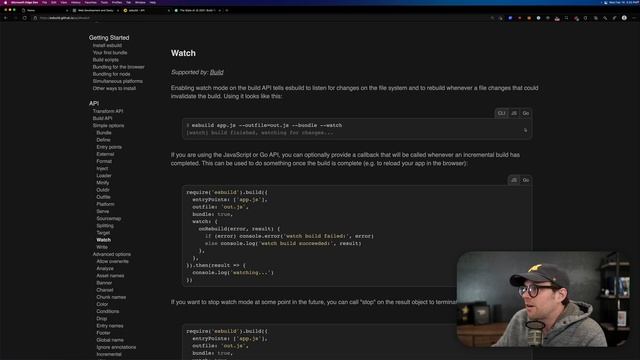Jump to Define option in sidebar

[103, 140]
